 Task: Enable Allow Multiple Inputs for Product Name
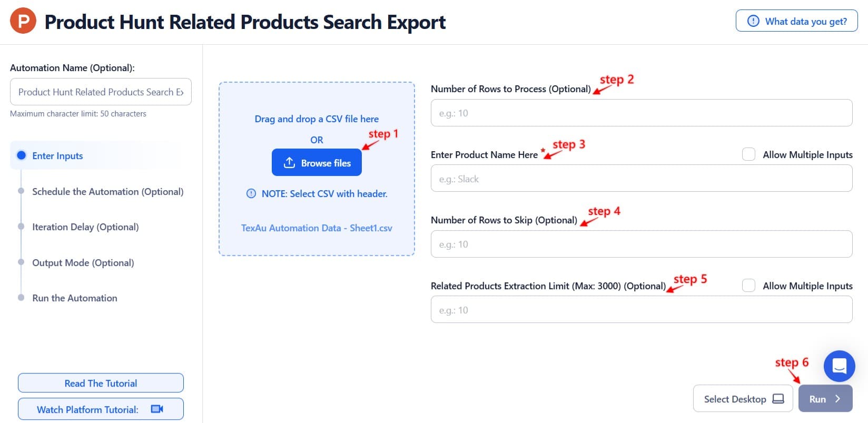click(x=748, y=154)
